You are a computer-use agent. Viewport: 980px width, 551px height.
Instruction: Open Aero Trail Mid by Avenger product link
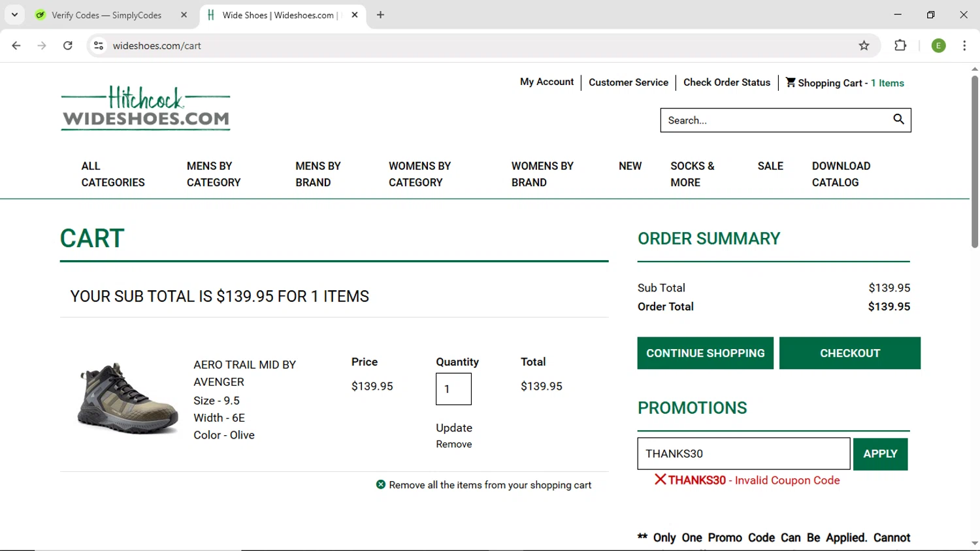click(244, 373)
